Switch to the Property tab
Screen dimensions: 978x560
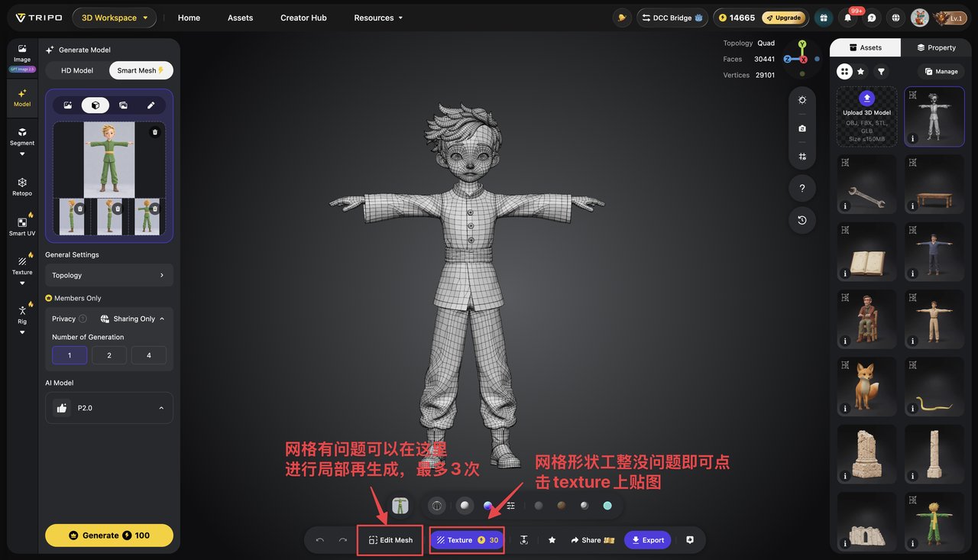point(937,47)
